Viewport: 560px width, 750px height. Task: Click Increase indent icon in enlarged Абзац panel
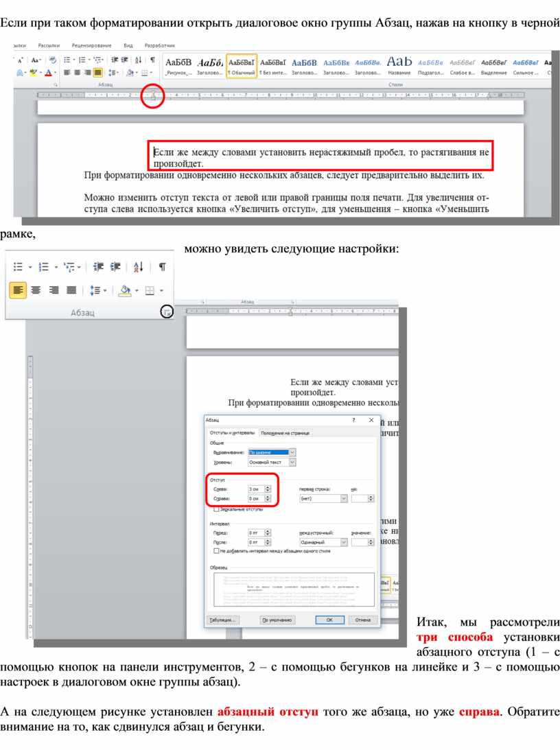click(x=116, y=267)
